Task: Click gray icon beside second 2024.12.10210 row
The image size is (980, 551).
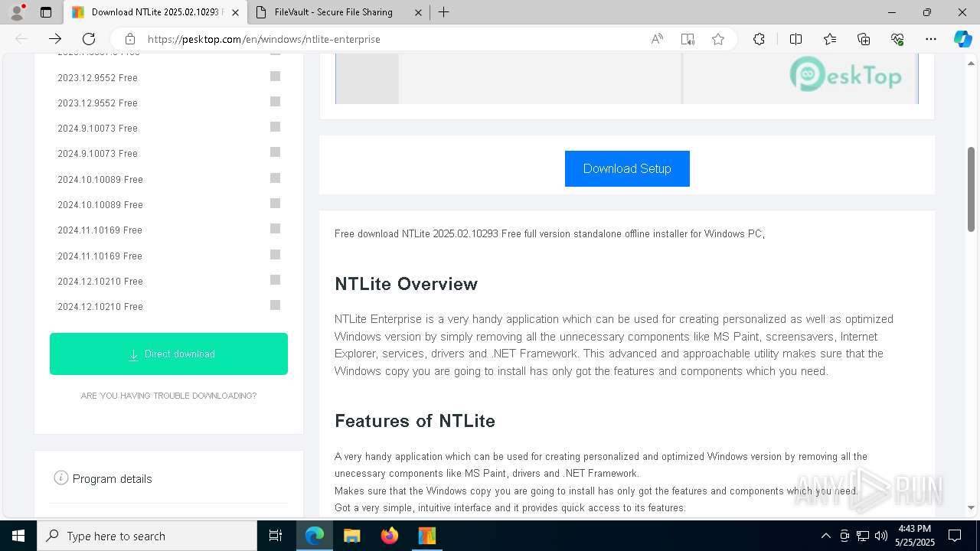Action: click(275, 305)
